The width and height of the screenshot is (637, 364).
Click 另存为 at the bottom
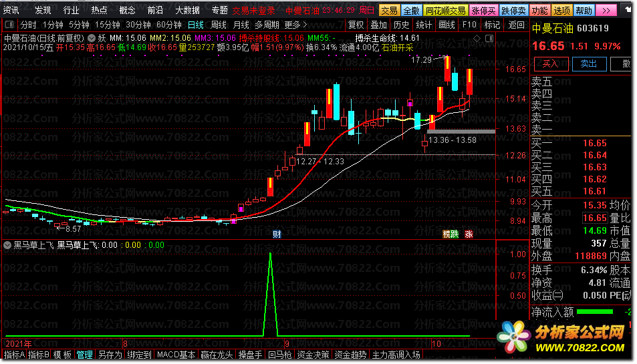[x=110, y=355]
